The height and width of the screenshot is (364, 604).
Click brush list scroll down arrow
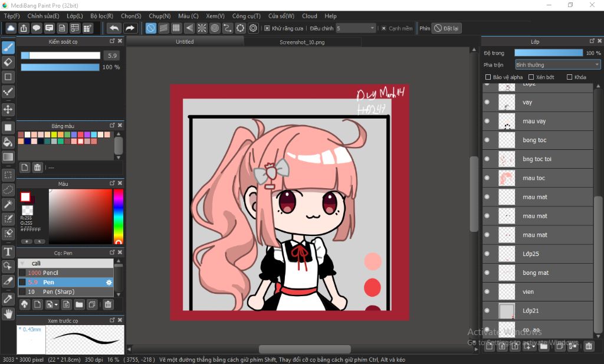coord(119,294)
